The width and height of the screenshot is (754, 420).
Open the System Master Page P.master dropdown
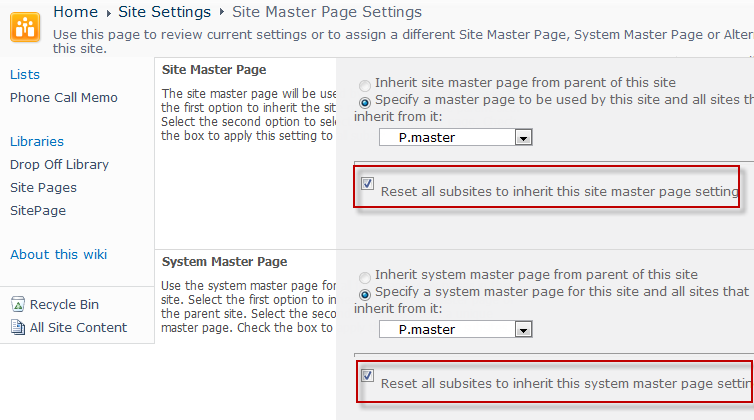pos(522,329)
